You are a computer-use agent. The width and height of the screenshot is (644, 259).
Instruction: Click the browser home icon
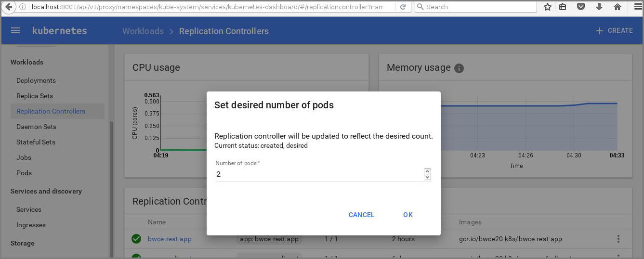coord(618,7)
